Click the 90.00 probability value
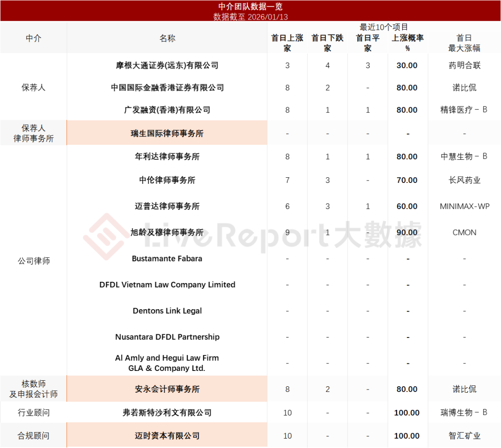The width and height of the screenshot is (501, 448). pyautogui.click(x=407, y=233)
